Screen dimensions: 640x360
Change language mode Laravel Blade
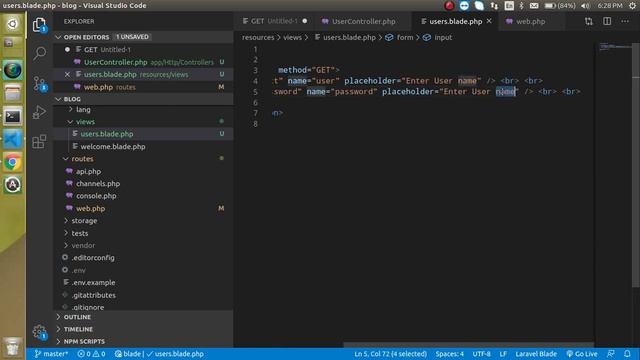coord(536,354)
